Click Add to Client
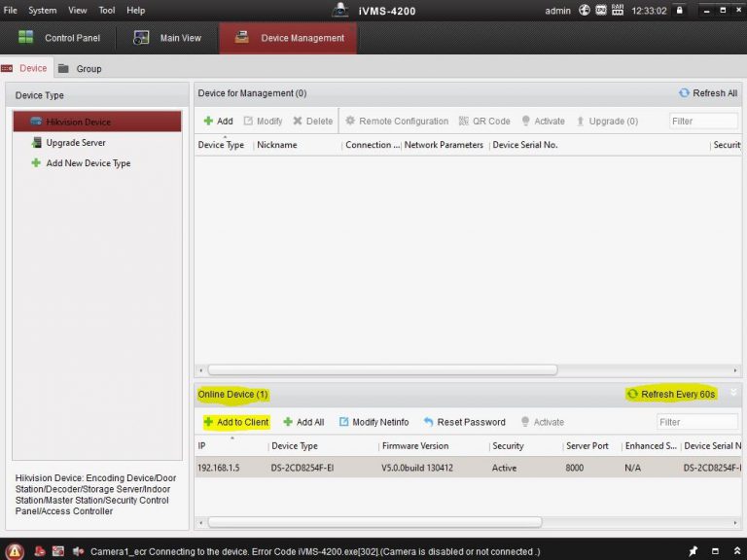This screenshot has height=560, width=747. tap(236, 422)
